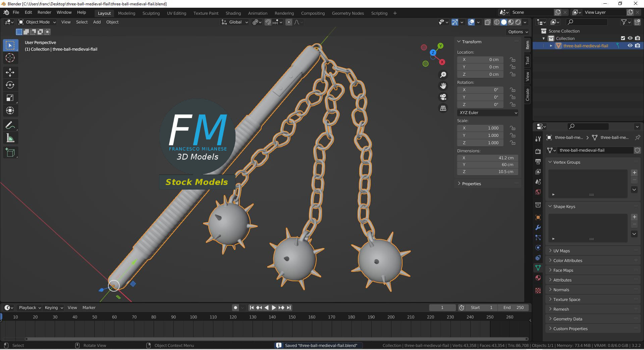The height and width of the screenshot is (350, 644).
Task: Open the Render menu
Action: [x=44, y=12]
